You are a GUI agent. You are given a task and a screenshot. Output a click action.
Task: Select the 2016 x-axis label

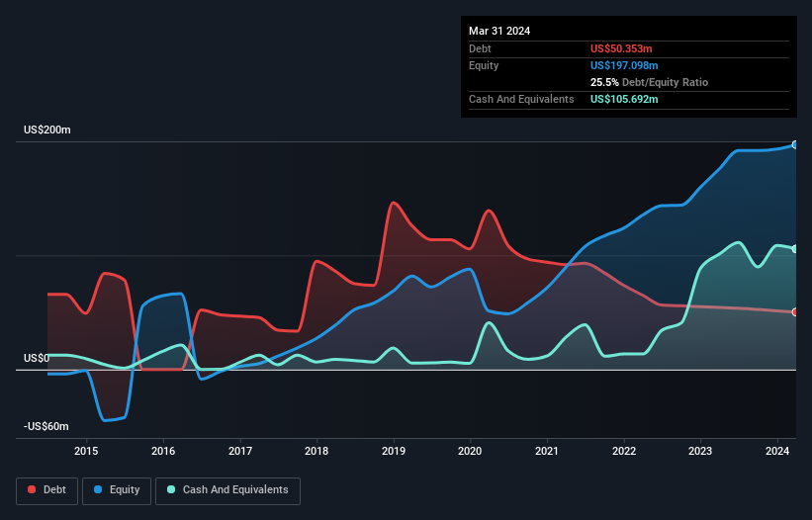point(163,451)
